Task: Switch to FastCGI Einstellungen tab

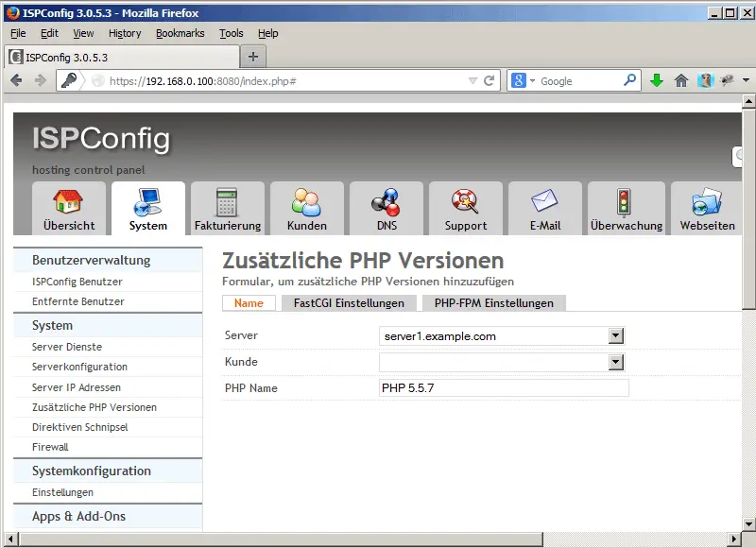Action: (x=349, y=303)
